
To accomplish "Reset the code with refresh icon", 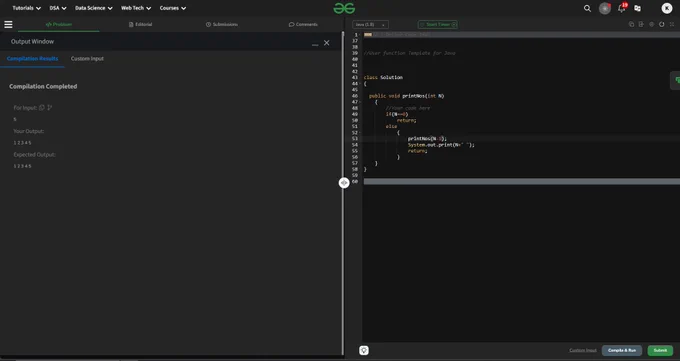I will pos(661,24).
